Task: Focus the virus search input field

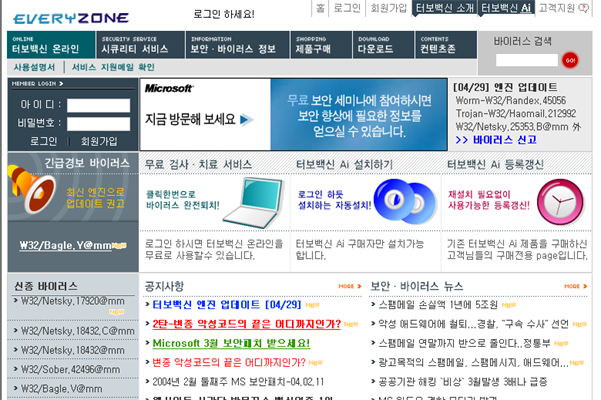Action: point(527,60)
